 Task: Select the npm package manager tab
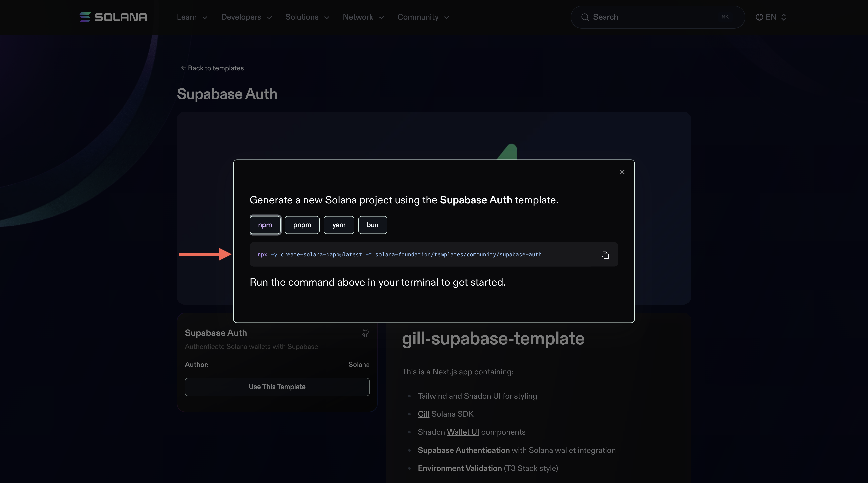(x=265, y=225)
